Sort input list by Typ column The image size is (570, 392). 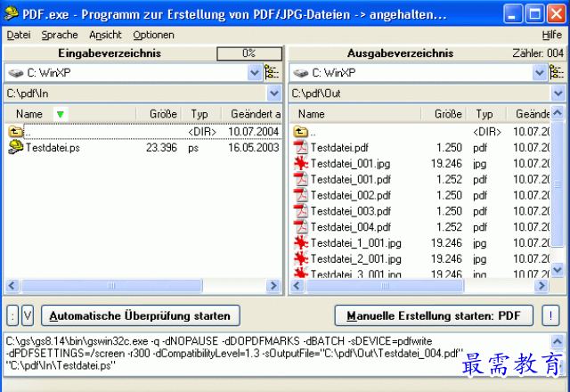[202, 114]
